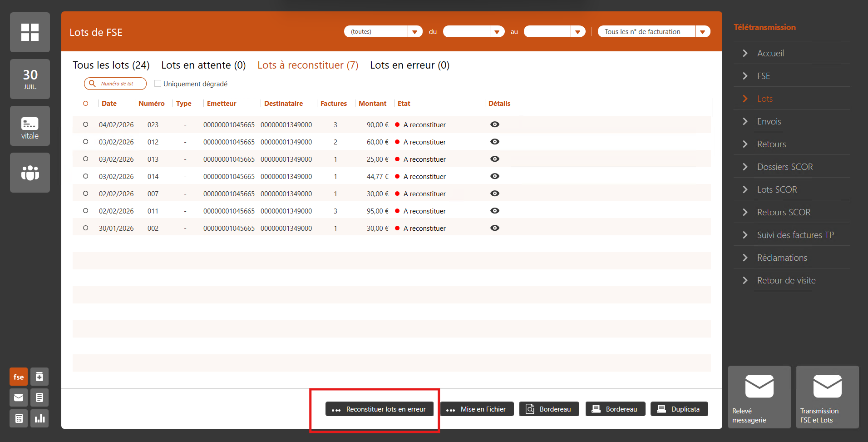
Task: Select radio for lot 007
Action: tap(85, 194)
